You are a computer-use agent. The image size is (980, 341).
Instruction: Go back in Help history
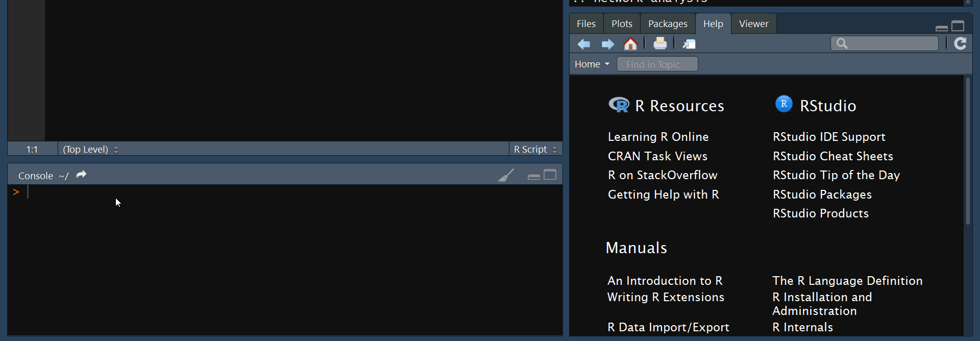point(584,44)
